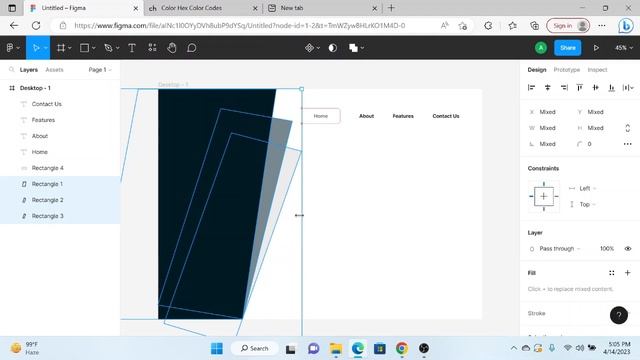Click the Align top icon

(x=580, y=87)
